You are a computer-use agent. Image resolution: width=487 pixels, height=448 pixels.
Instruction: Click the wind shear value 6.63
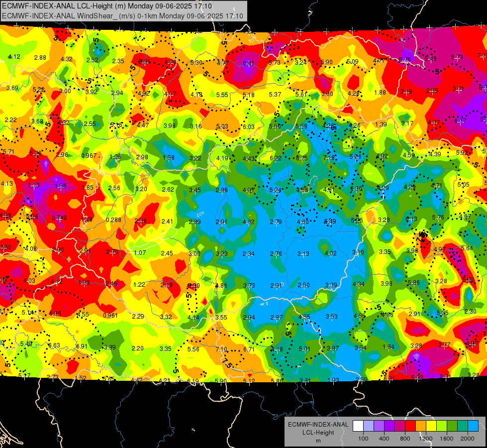(54, 345)
